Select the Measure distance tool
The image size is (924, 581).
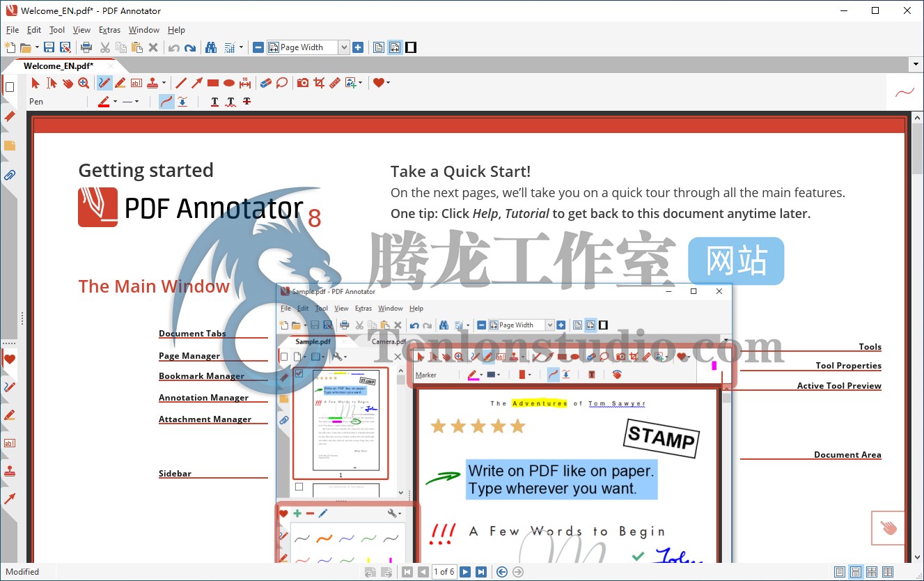(245, 83)
